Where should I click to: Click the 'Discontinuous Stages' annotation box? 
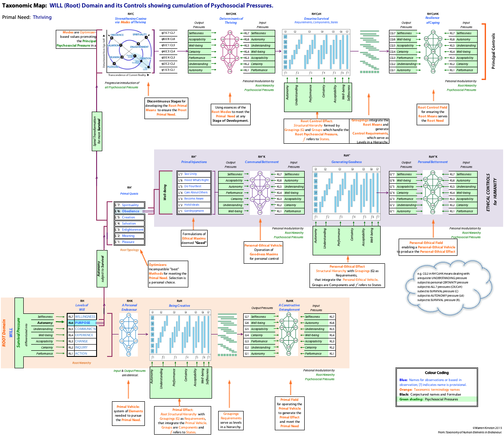tap(166, 108)
